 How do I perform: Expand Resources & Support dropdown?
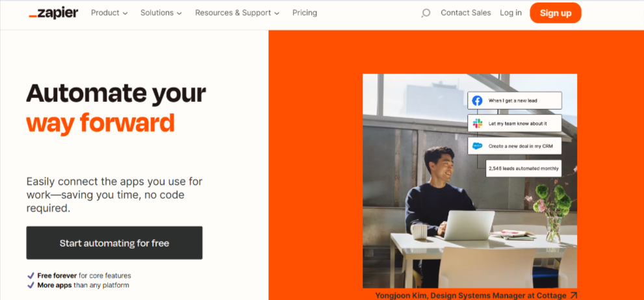237,13
